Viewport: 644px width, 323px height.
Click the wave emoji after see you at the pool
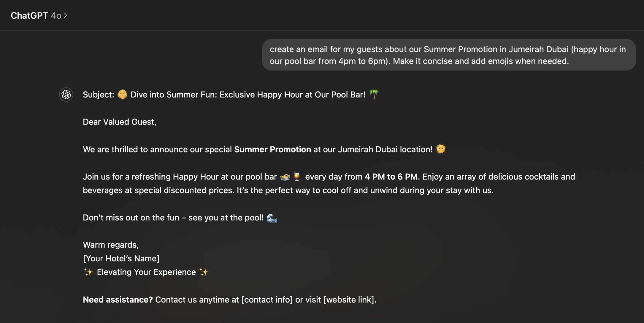click(x=272, y=218)
